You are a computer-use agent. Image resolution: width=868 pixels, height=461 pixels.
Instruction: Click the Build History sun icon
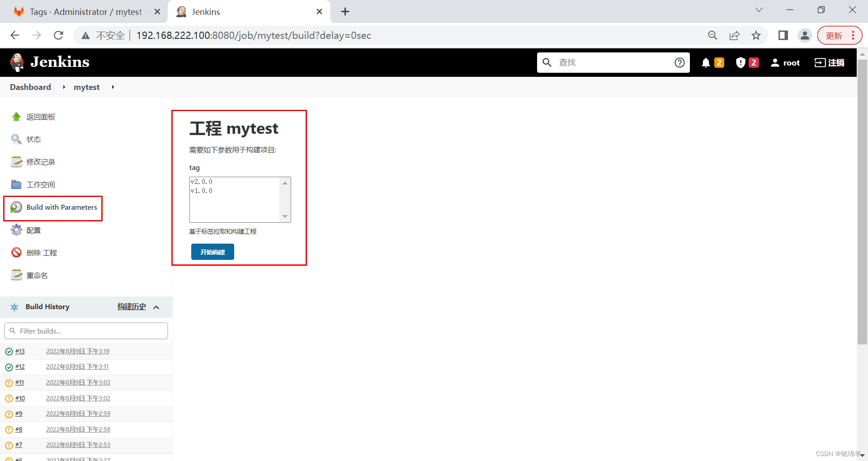[x=14, y=307]
